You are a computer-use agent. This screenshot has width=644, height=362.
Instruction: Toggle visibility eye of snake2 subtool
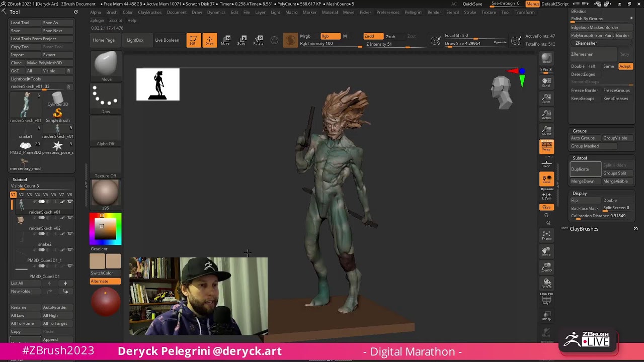(70, 234)
